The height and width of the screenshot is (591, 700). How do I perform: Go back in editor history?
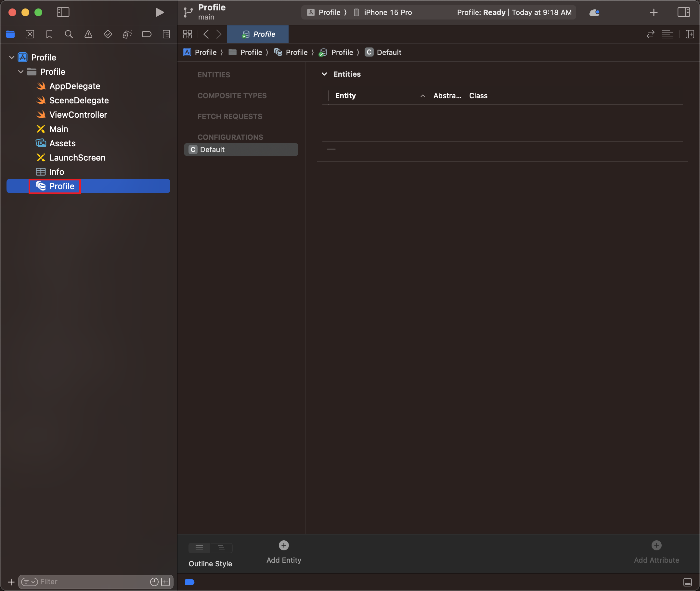click(206, 34)
